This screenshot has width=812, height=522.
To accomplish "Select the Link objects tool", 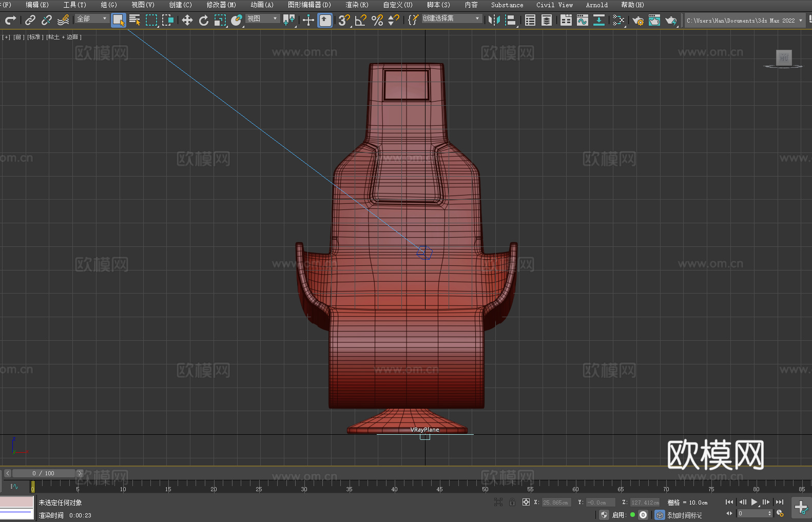I will (x=30, y=20).
